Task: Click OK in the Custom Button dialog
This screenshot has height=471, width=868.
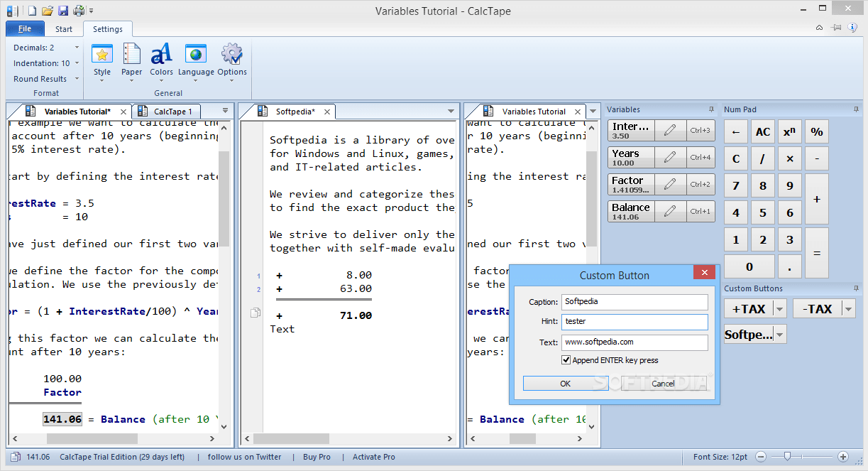Action: click(565, 383)
